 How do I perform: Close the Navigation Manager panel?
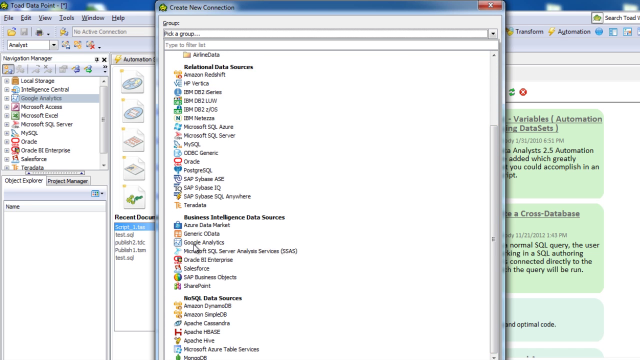point(104,59)
